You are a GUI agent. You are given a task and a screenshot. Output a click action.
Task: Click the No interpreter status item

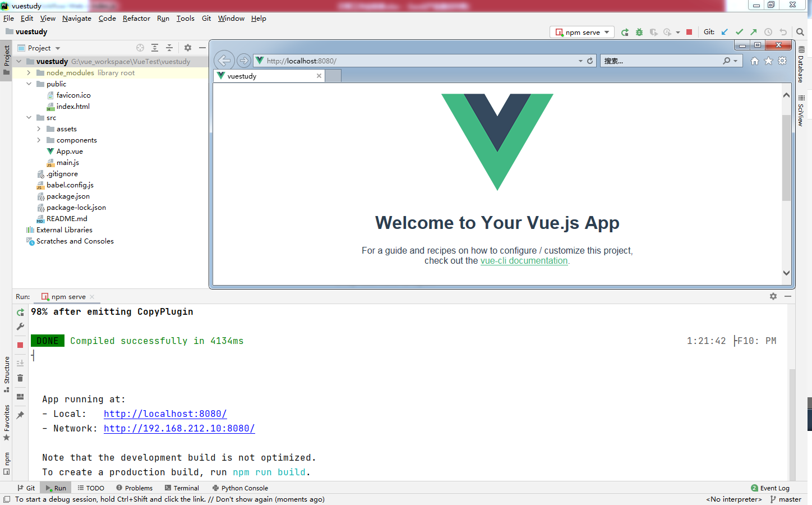(x=734, y=499)
